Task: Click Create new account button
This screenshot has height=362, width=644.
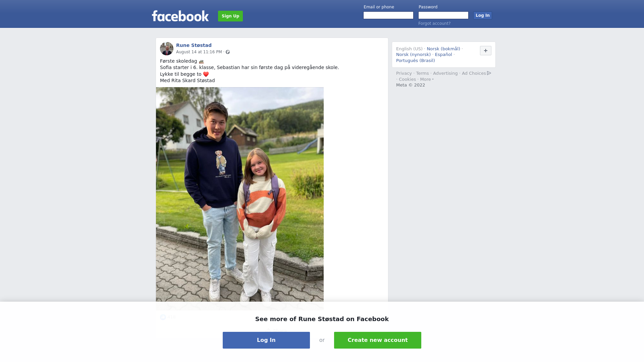Action: tap(378, 340)
